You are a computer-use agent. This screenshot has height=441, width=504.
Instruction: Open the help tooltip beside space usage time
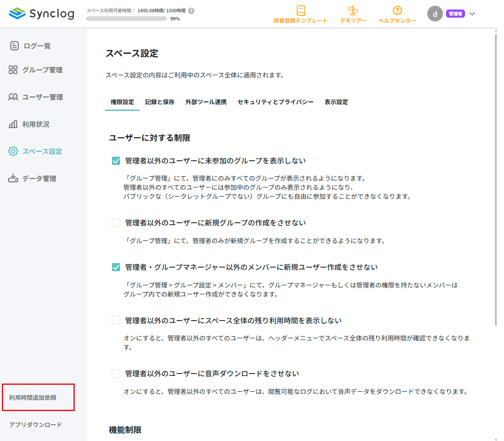191,11
